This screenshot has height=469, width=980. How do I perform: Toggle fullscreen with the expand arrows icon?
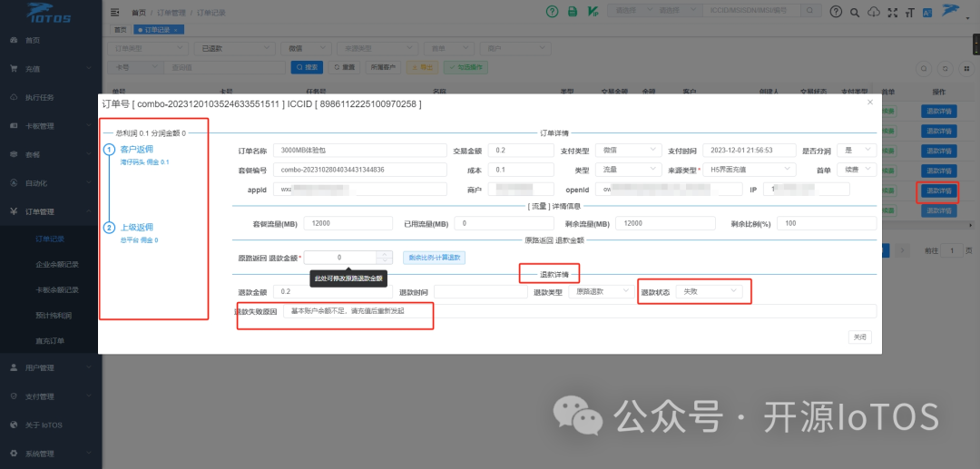[x=893, y=13]
